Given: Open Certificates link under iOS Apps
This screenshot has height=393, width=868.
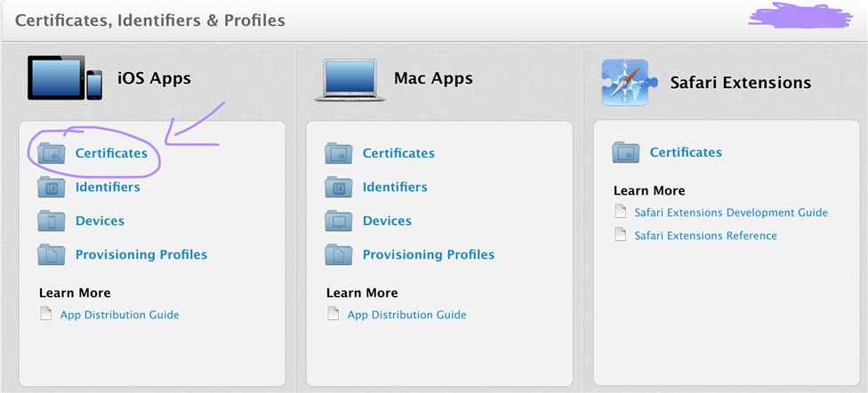Looking at the screenshot, I should coord(111,153).
